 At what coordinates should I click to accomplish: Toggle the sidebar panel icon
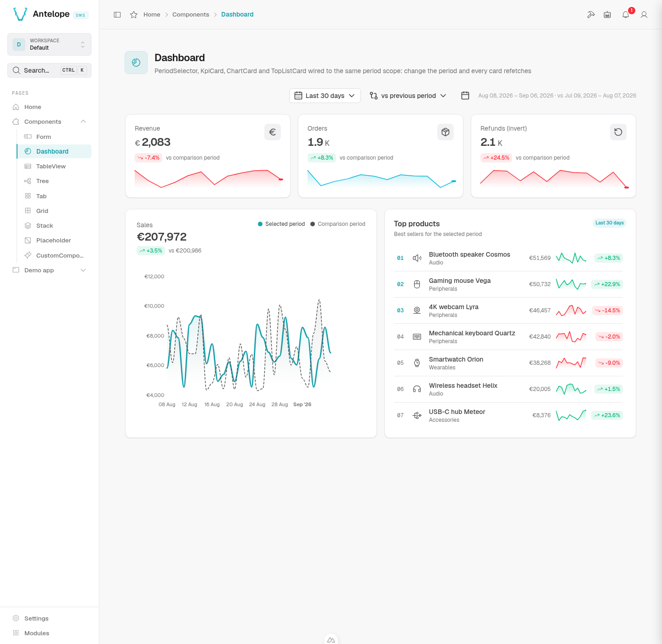[x=117, y=15]
